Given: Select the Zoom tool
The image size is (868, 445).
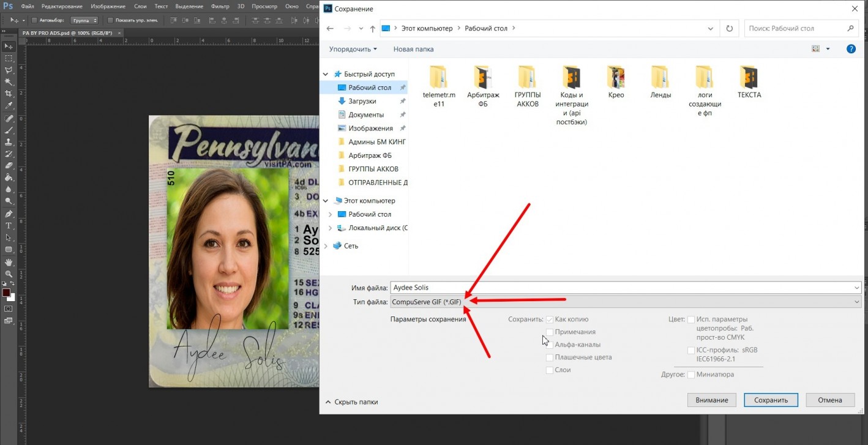Looking at the screenshot, I should [9, 274].
